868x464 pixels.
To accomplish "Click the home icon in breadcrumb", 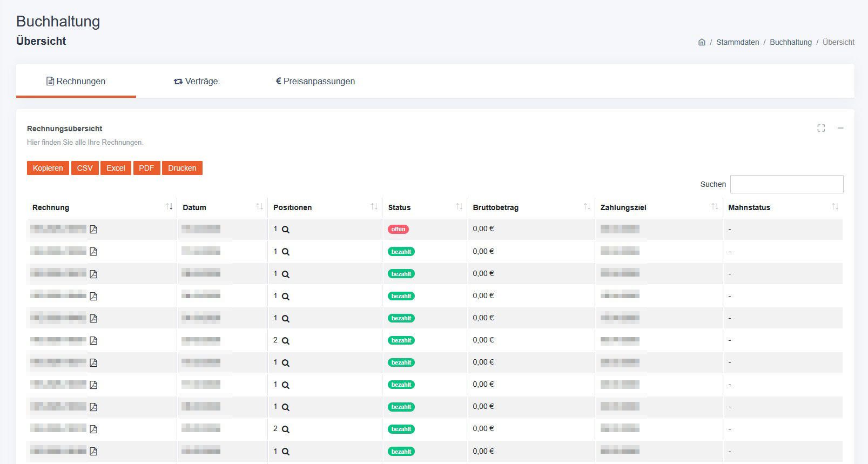I will tap(702, 42).
